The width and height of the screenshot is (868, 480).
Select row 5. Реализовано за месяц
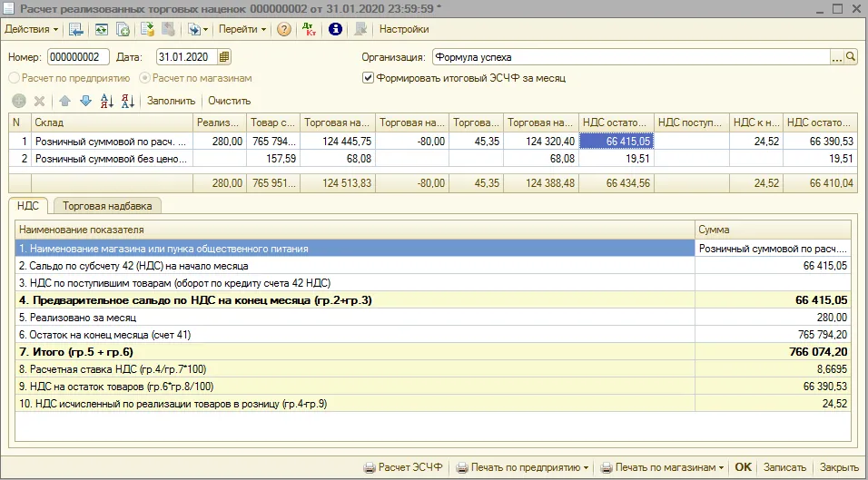click(x=433, y=318)
